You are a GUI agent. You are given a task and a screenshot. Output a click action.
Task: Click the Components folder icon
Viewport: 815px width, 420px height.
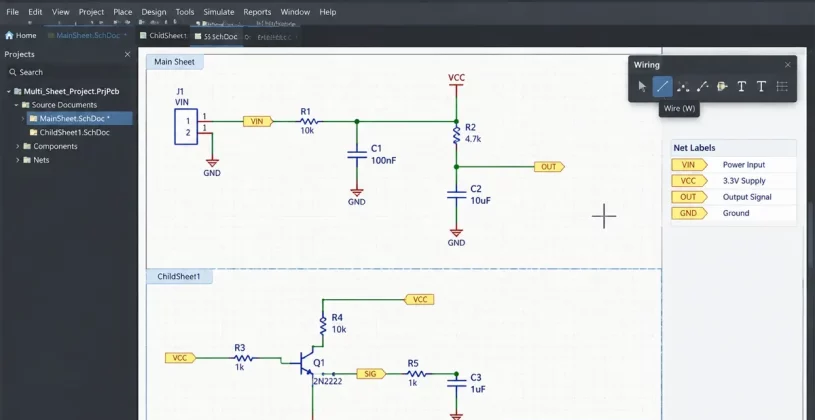[27, 147]
